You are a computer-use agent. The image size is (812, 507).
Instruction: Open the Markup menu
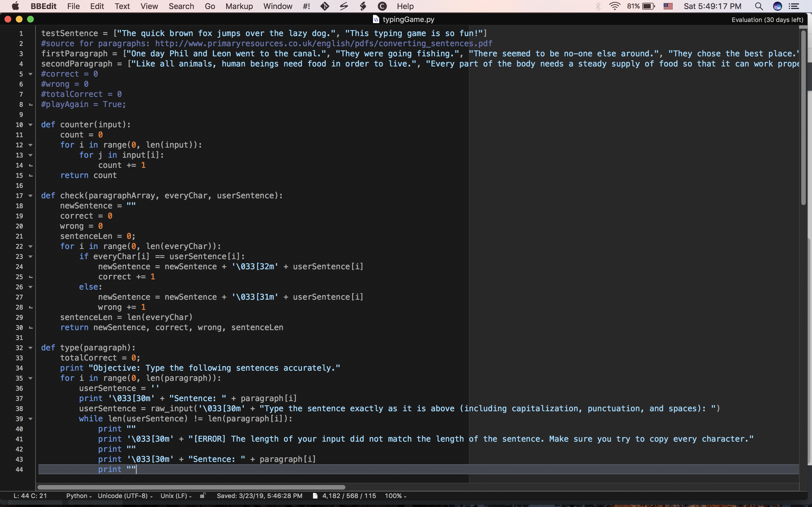point(239,6)
